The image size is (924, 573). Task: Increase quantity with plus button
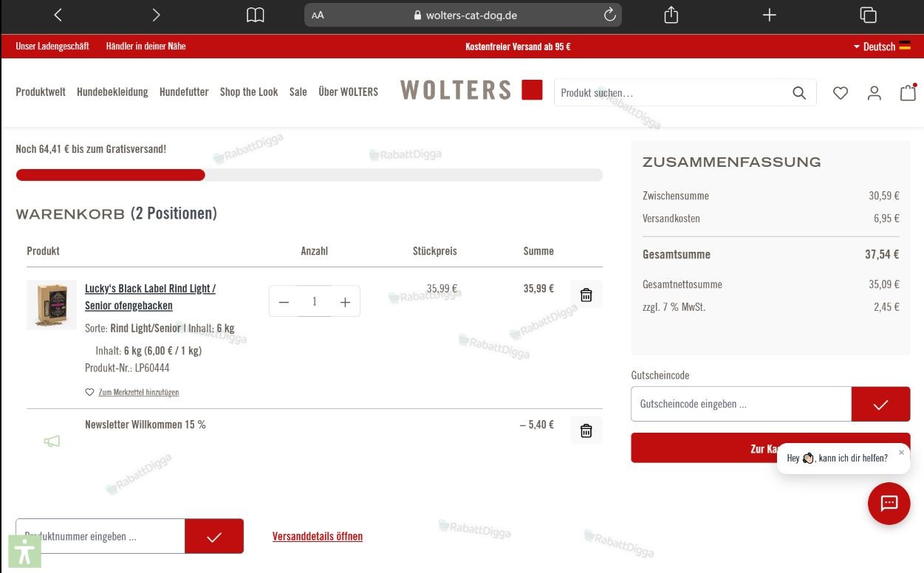(x=345, y=302)
